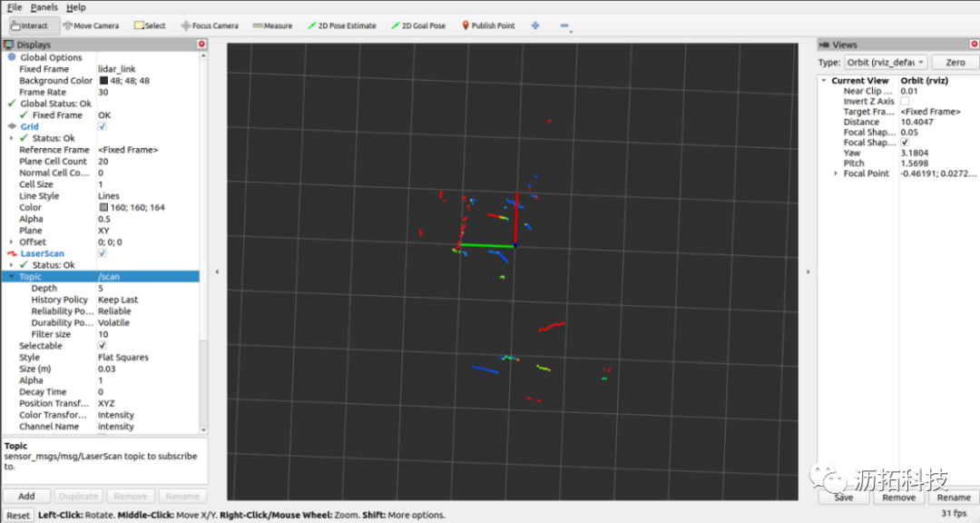Open the Help menu
980x523 pixels.
click(75, 7)
